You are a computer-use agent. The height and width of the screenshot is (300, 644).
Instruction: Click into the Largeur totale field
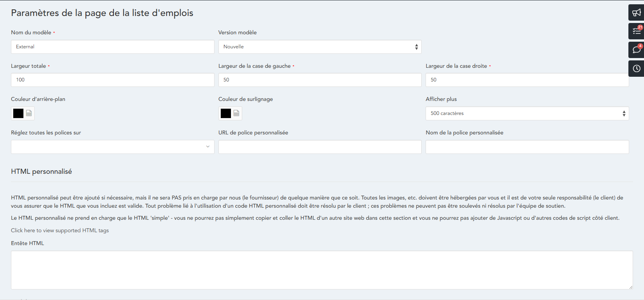pyautogui.click(x=112, y=80)
